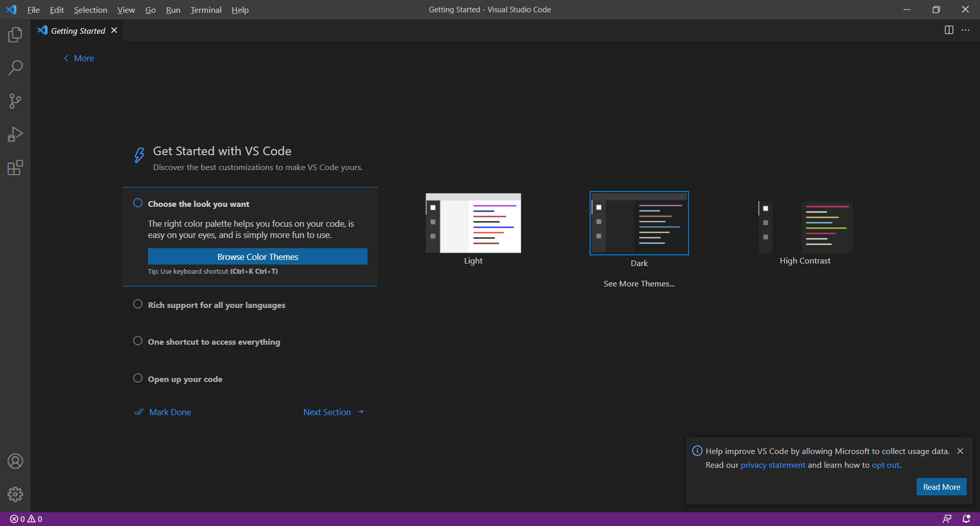Viewport: 980px width, 526px height.
Task: Restore down the VS Code window
Action: (936, 10)
